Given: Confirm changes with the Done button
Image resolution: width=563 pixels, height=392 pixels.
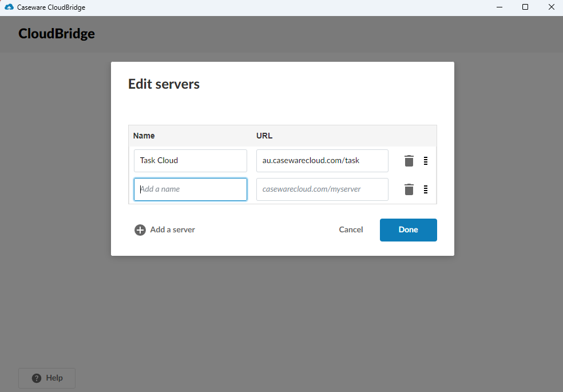Looking at the screenshot, I should 409,229.
